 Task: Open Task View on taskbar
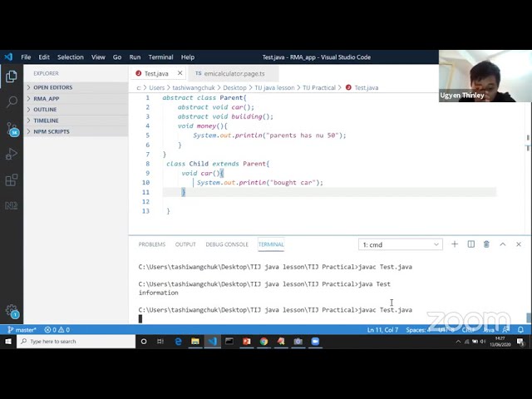[x=160, y=342]
